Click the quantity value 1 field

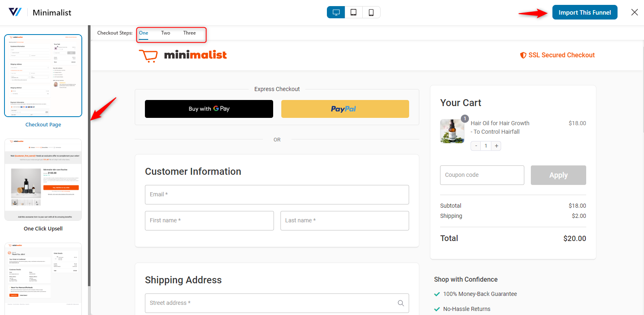(x=486, y=146)
